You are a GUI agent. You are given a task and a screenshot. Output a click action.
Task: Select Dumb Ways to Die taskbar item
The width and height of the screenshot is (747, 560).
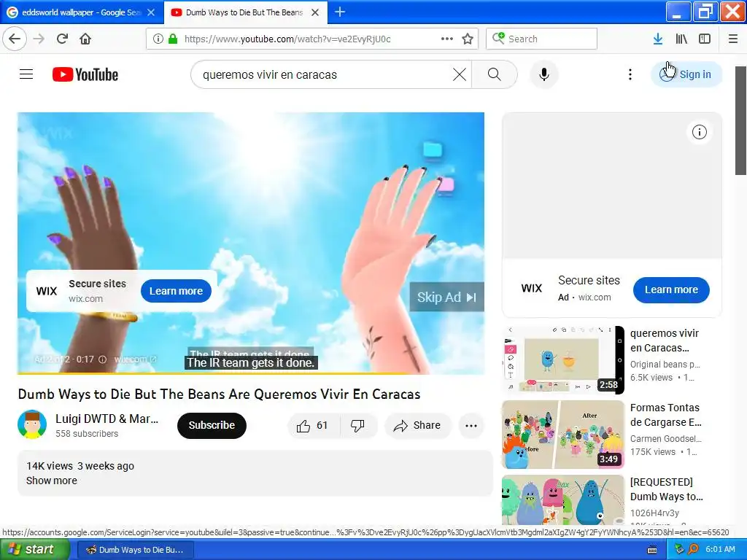[x=135, y=550]
